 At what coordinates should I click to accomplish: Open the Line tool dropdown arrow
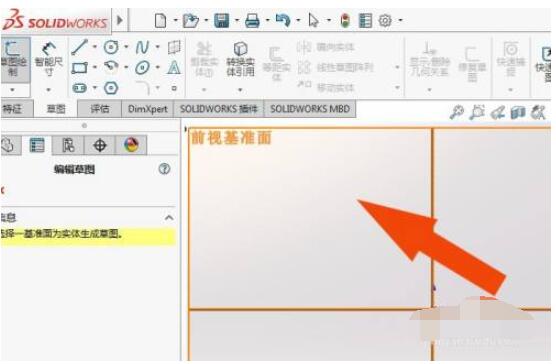pos(95,47)
